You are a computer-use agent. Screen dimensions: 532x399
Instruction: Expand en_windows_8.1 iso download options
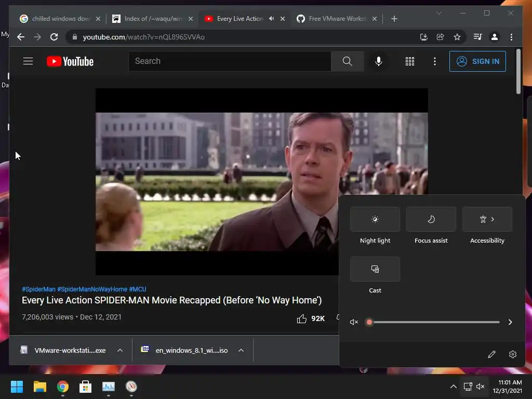click(241, 351)
